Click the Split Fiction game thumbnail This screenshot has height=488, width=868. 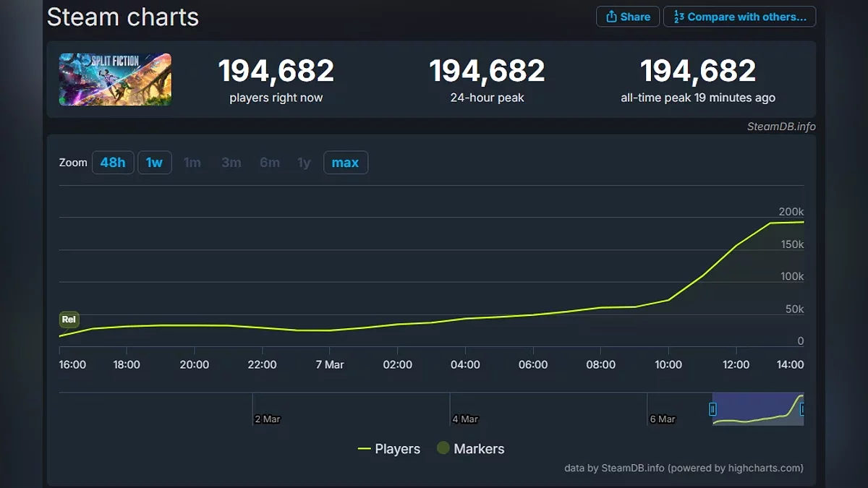pos(115,80)
